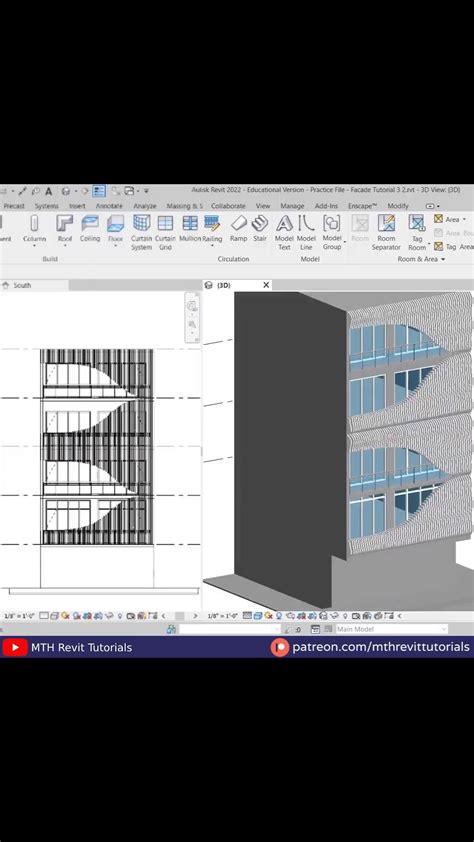Open the Area dropdown arrow
The height and width of the screenshot is (842, 474).
tap(464, 220)
